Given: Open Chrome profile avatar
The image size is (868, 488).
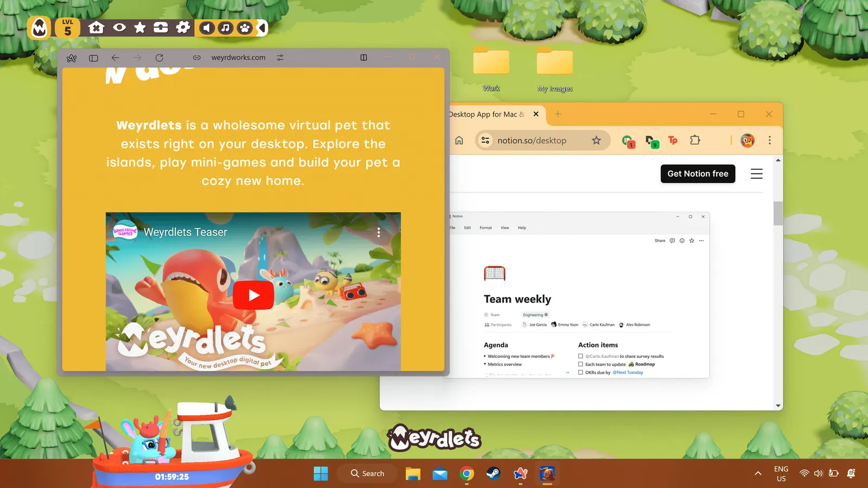Looking at the screenshot, I should pos(748,140).
